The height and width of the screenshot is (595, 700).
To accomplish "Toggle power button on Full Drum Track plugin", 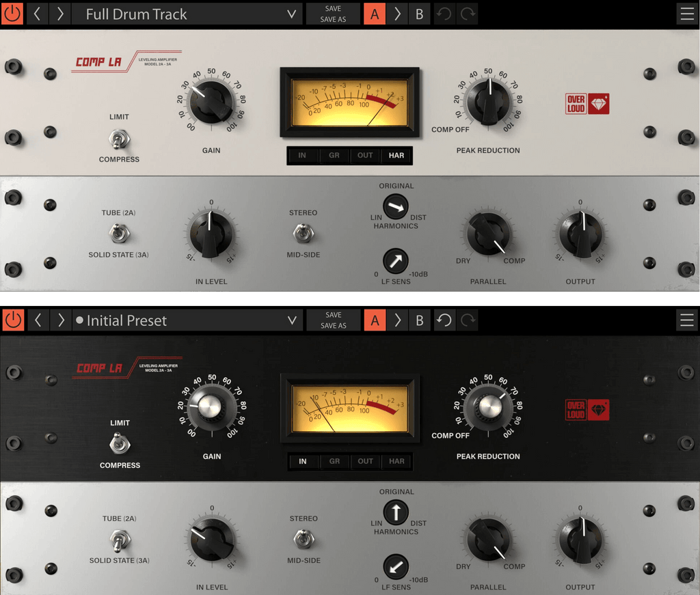I will [x=12, y=14].
